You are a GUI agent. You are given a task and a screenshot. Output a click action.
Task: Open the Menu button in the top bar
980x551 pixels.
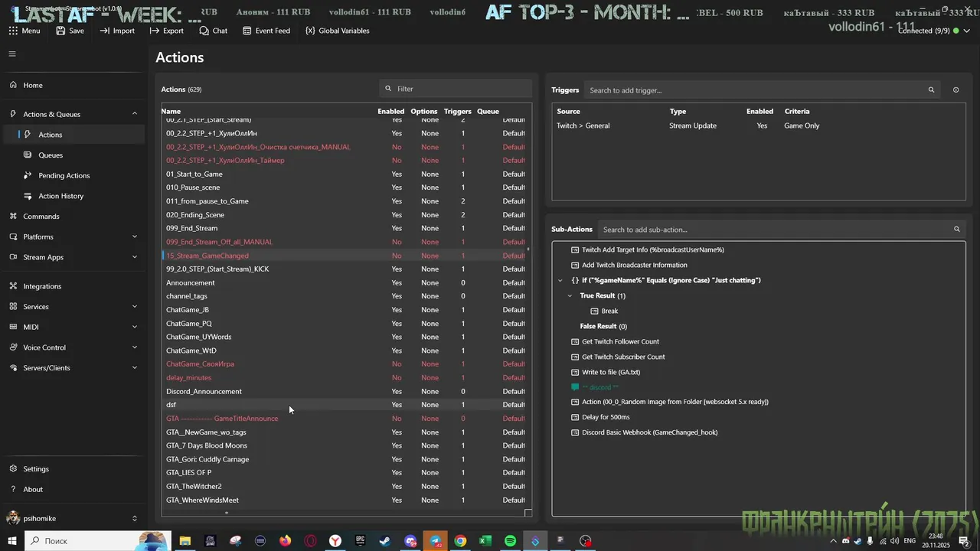(24, 31)
